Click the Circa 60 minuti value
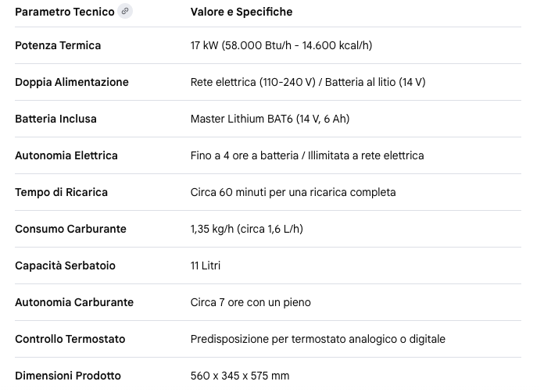The height and width of the screenshot is (392, 551). pos(293,192)
